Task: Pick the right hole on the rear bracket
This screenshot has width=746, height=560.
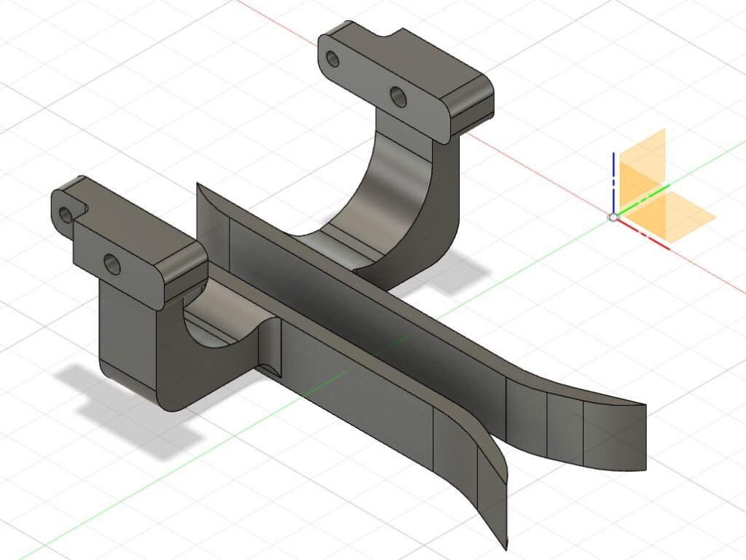Action: coord(398,95)
